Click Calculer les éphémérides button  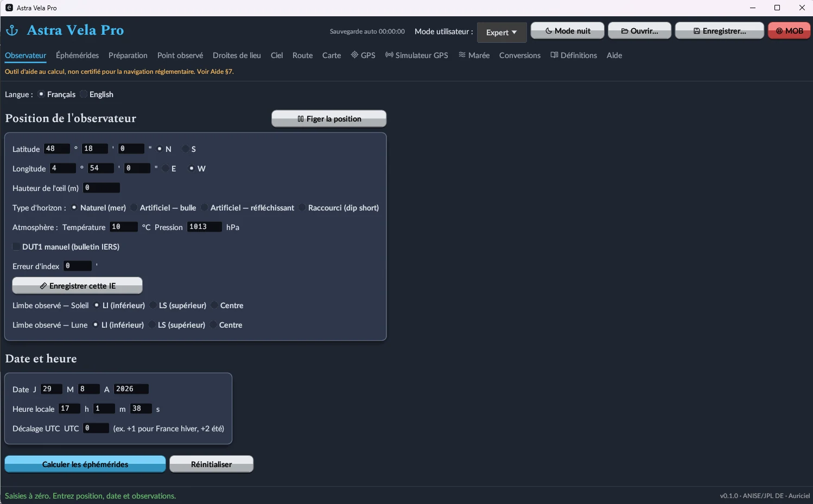85,464
